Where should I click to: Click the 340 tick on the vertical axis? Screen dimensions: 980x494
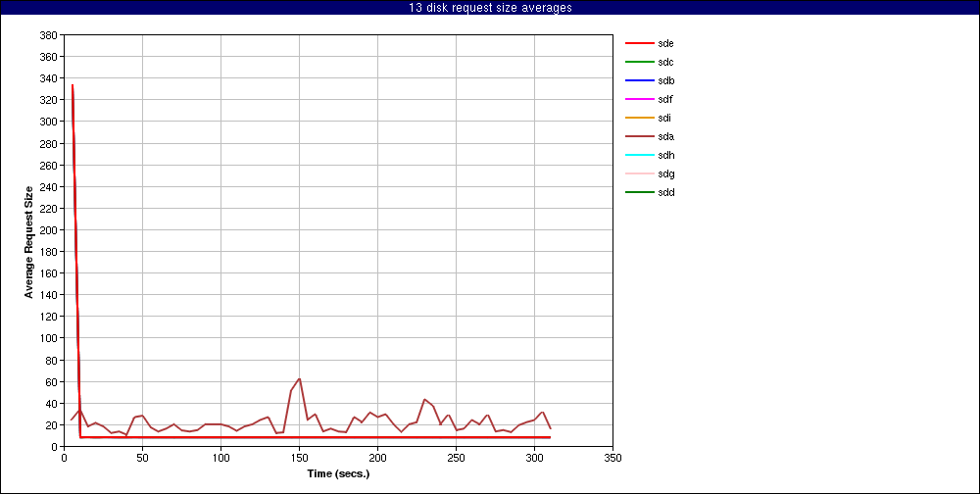[x=51, y=78]
